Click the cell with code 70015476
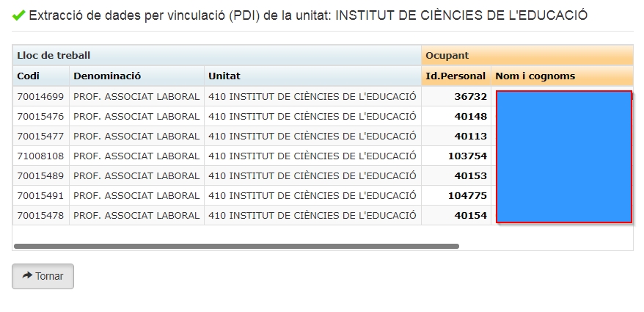 coord(41,116)
